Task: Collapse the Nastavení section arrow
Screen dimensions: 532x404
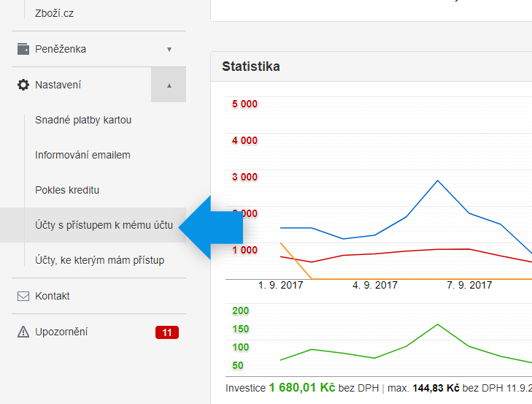Action: (169, 85)
